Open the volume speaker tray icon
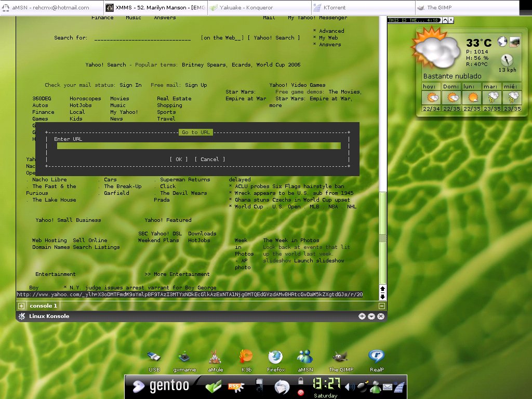Viewport: 532px width, 399px height. [350, 387]
